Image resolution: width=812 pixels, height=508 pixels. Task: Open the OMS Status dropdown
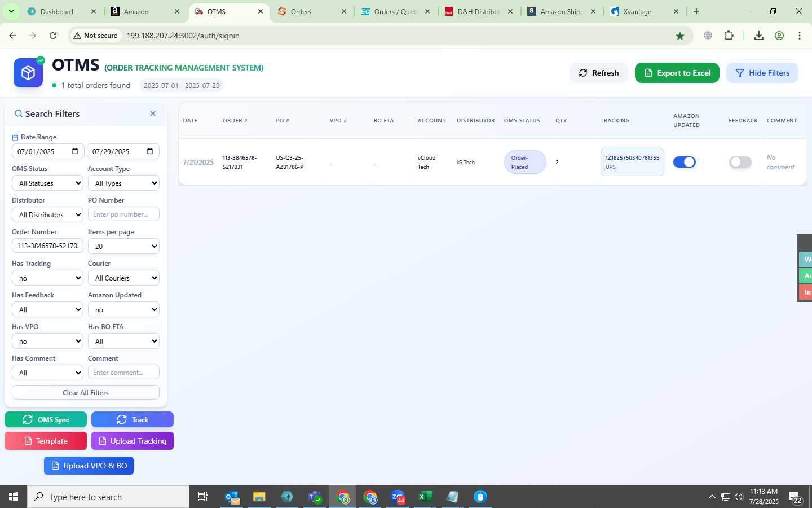pos(47,183)
